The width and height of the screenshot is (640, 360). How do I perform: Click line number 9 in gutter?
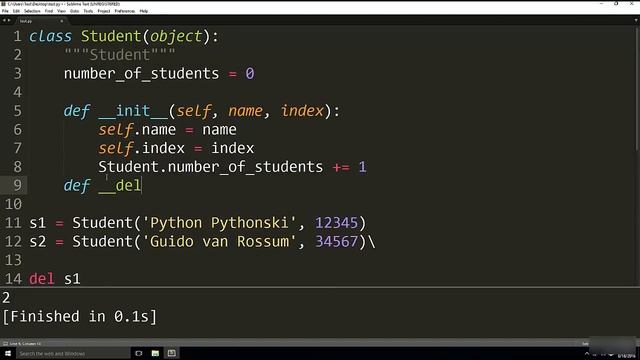(17, 186)
